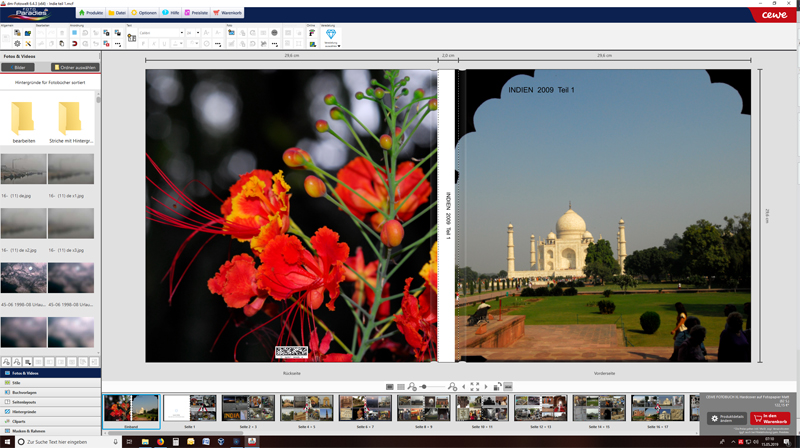
Task: Click the 'In den Warenkorb' button
Action: [x=770, y=419]
